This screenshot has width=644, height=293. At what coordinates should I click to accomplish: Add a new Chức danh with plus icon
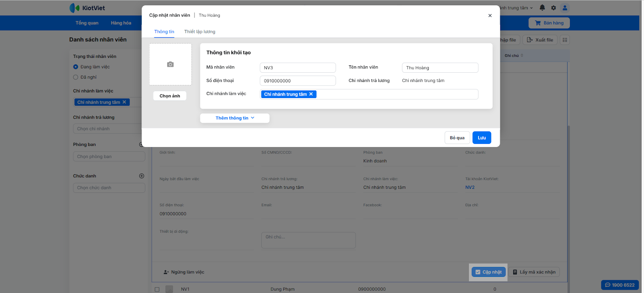[142, 176]
